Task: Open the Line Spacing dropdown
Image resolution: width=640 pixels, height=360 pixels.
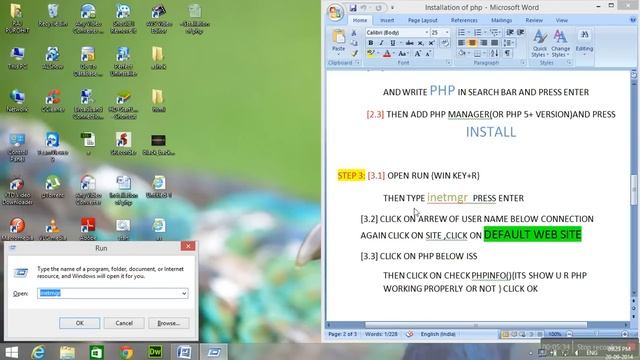Action: click(509, 43)
